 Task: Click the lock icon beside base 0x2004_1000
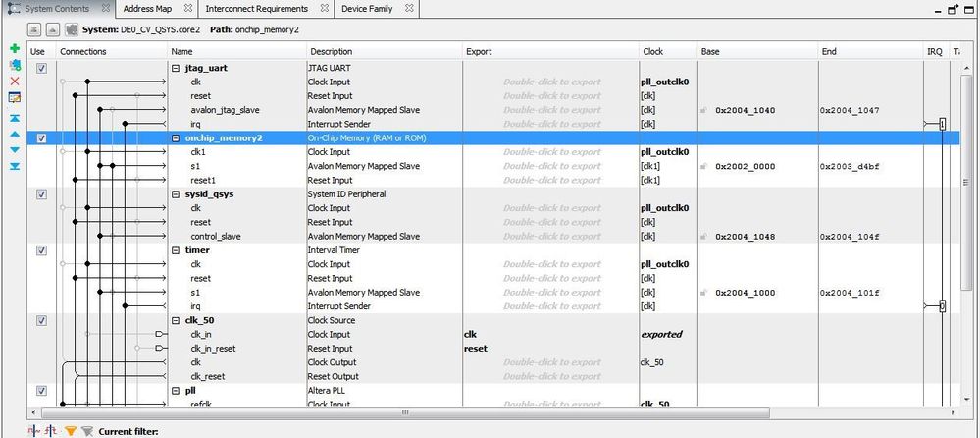coord(703,293)
